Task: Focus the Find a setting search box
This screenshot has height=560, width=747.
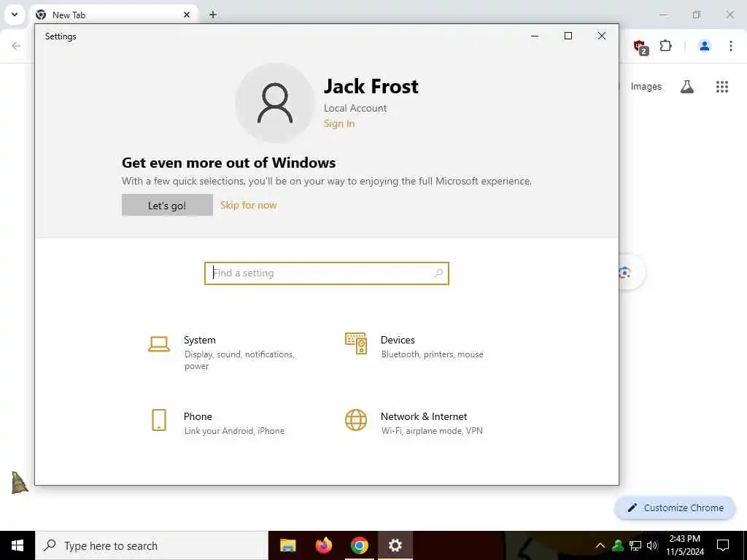Action: tap(326, 273)
